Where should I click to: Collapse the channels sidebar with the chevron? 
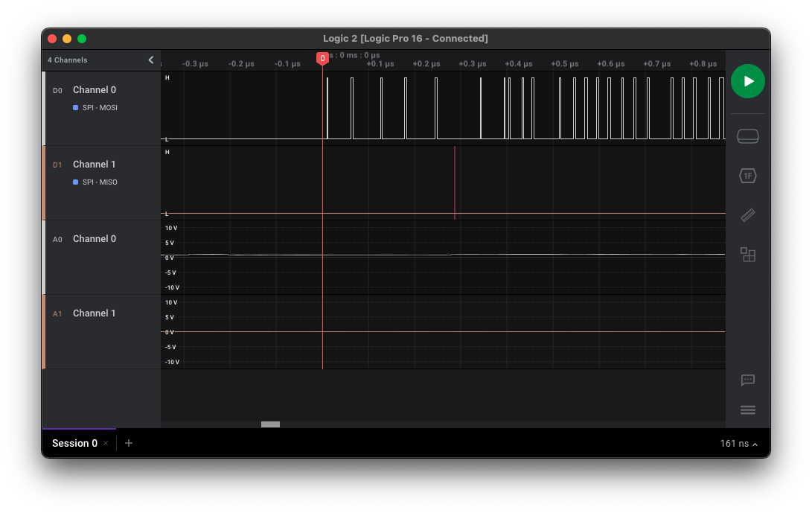pos(150,60)
